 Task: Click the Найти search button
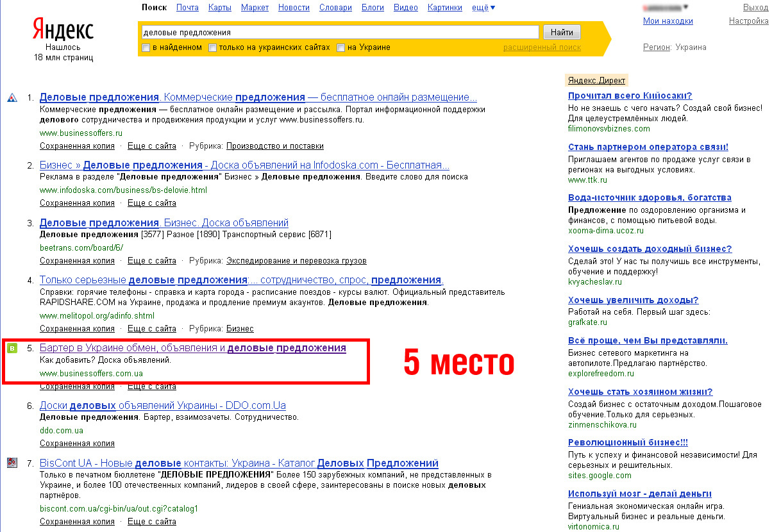pyautogui.click(x=562, y=32)
